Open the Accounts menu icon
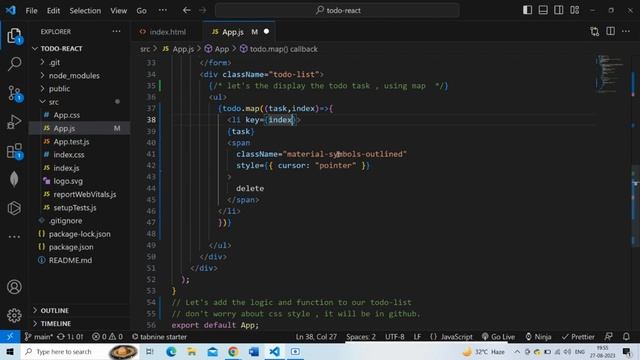 tap(14, 287)
